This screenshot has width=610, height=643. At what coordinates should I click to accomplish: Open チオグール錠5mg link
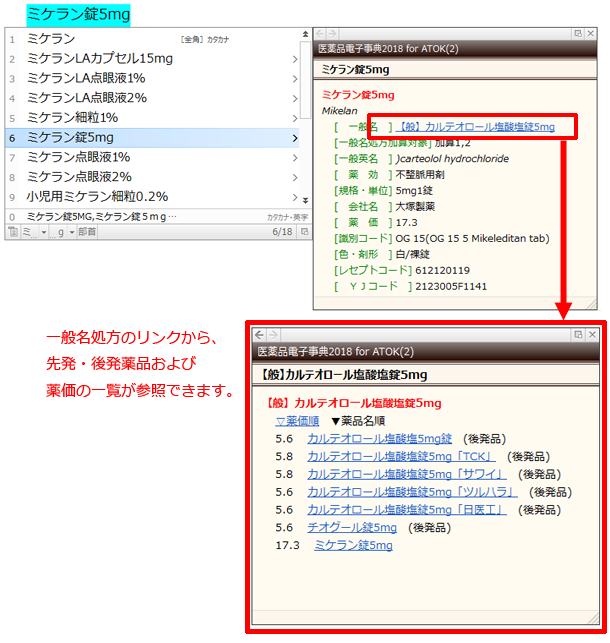[352, 528]
